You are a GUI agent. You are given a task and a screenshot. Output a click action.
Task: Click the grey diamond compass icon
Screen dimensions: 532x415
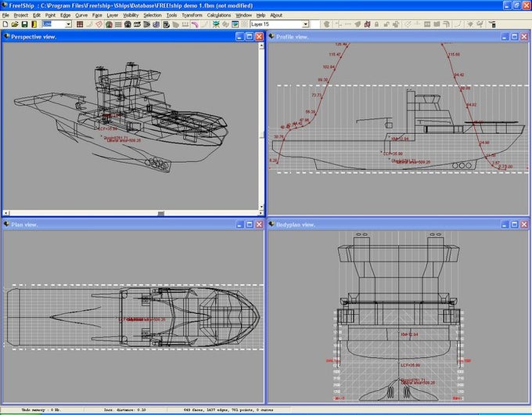471,24
